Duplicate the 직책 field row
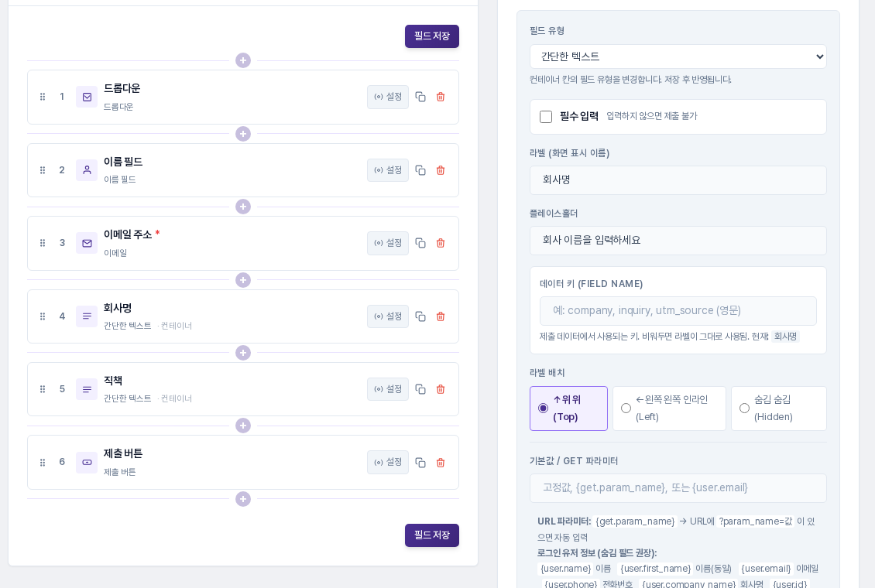Image resolution: width=875 pixels, height=588 pixels. [x=420, y=389]
